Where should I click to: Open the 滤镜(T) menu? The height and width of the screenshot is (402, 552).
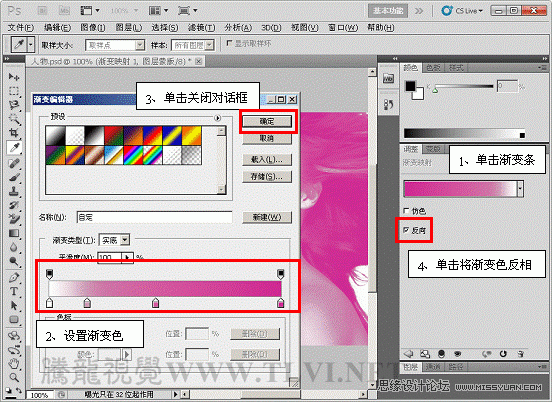[201, 27]
